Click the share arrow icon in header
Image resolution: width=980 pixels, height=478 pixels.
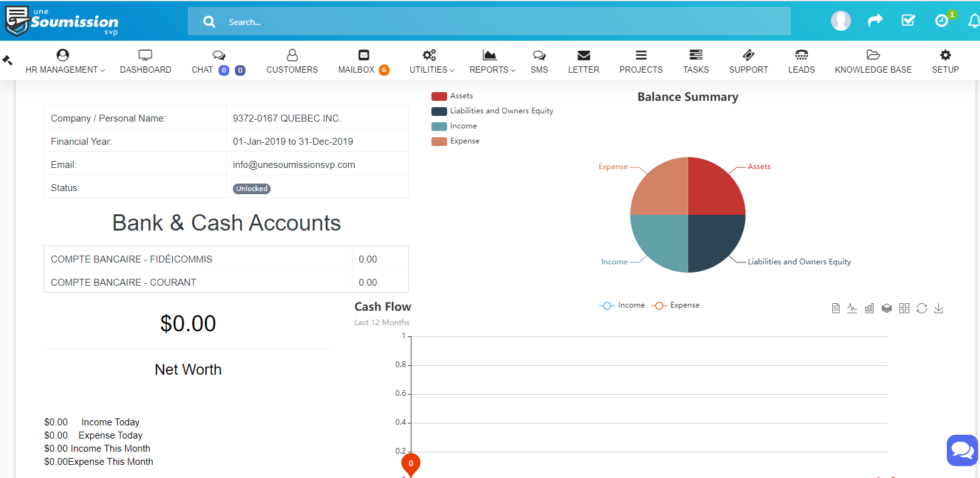[x=875, y=21]
